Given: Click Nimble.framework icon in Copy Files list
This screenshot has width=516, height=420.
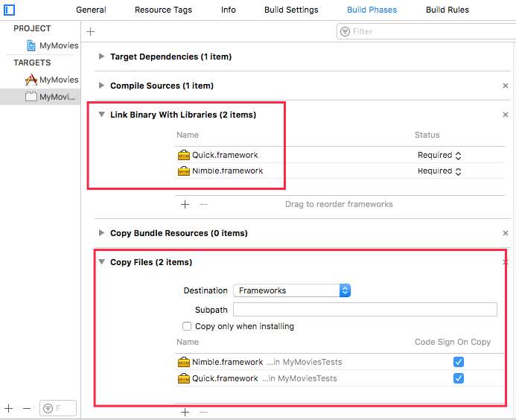Looking at the screenshot, I should point(184,362).
